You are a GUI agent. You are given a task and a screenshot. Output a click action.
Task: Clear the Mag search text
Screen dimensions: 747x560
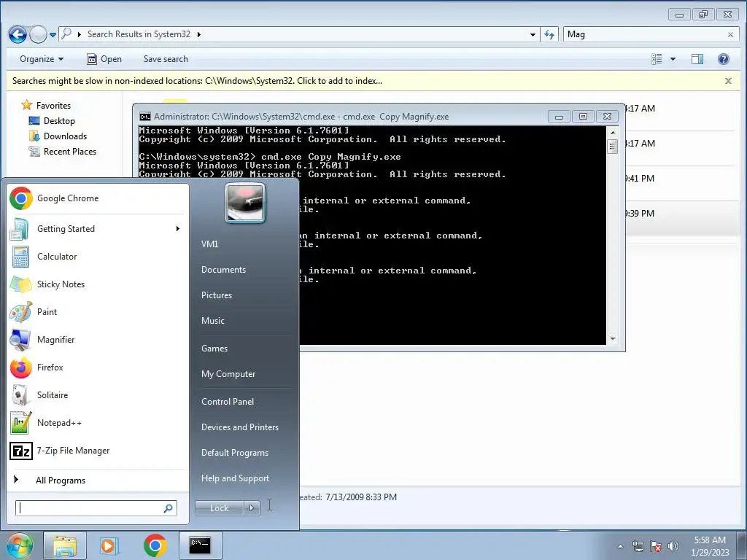[x=730, y=35]
